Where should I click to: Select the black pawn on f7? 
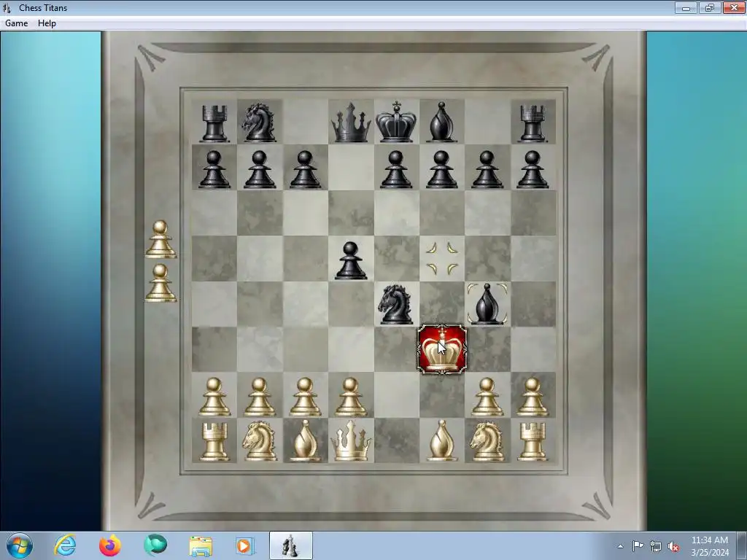coord(441,169)
